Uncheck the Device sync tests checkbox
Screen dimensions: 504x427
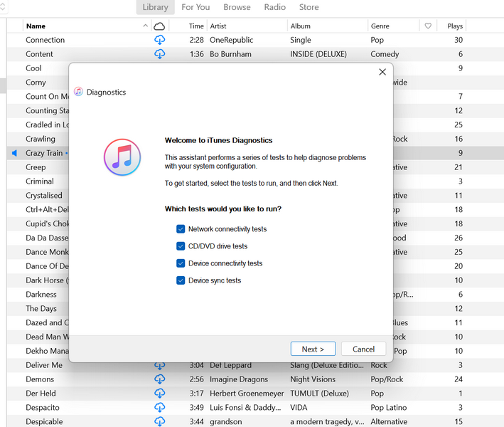(x=181, y=280)
